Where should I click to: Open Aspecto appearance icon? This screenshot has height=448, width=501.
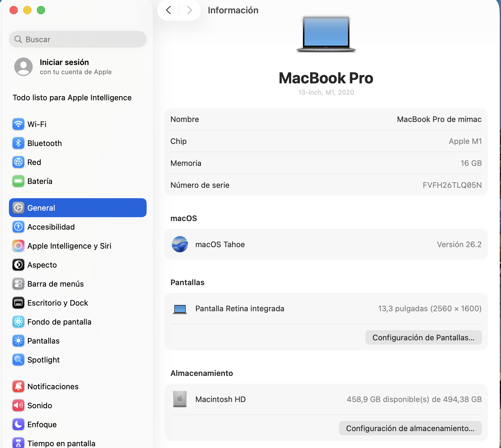tap(18, 265)
